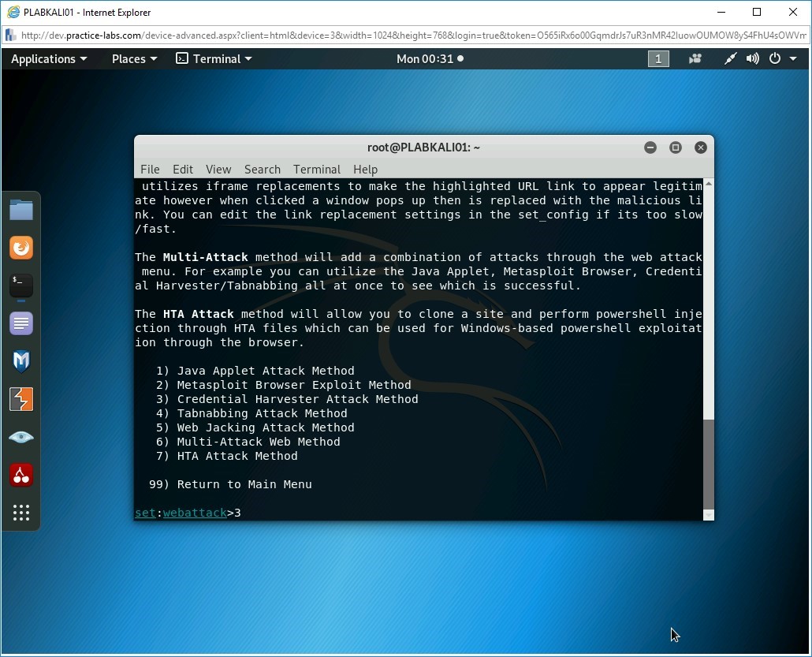Expand the Applications menu

tap(49, 59)
